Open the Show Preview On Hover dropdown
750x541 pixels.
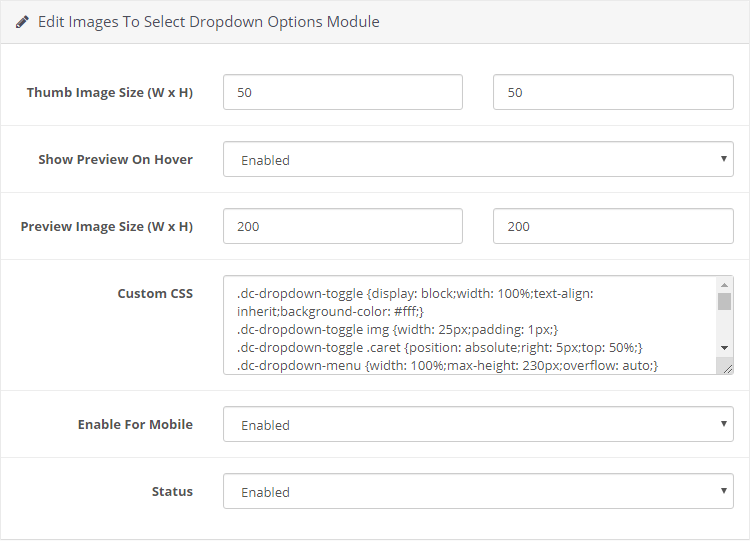(478, 159)
